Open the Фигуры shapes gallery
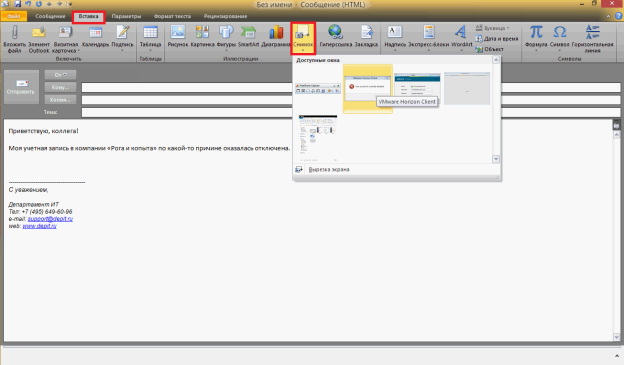Image resolution: width=624 pixels, height=365 pixels. click(x=226, y=39)
